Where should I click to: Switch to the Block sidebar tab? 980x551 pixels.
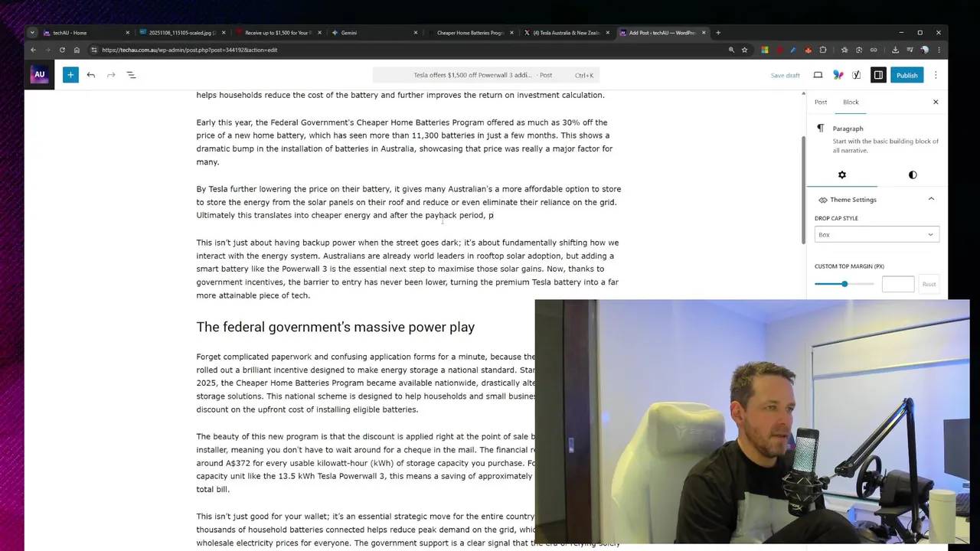[x=851, y=102]
